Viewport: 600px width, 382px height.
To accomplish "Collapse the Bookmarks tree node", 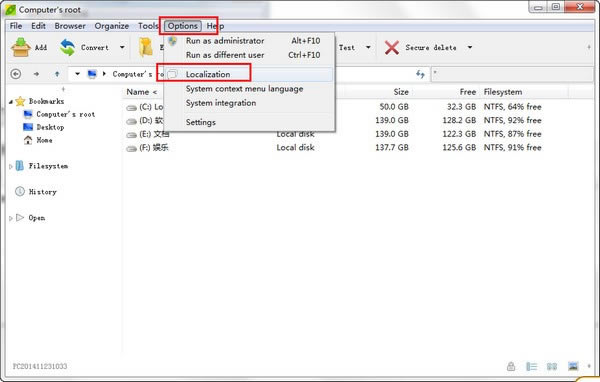I will point(11,102).
